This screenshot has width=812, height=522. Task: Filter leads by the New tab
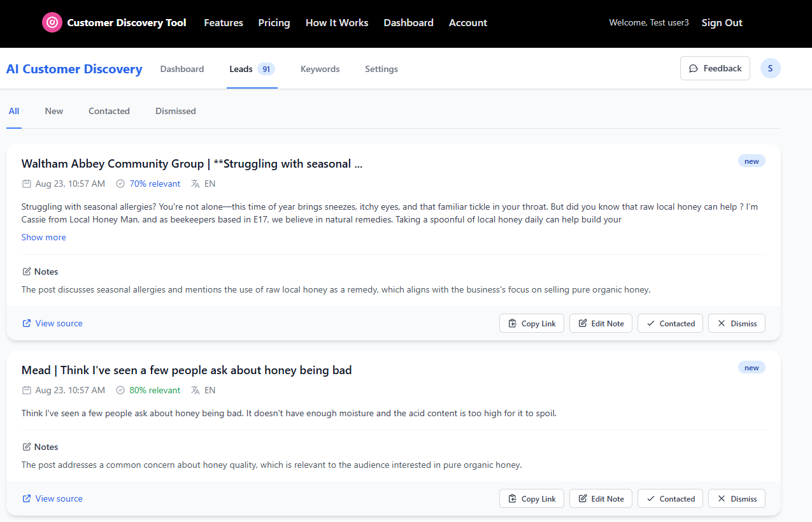(54, 111)
